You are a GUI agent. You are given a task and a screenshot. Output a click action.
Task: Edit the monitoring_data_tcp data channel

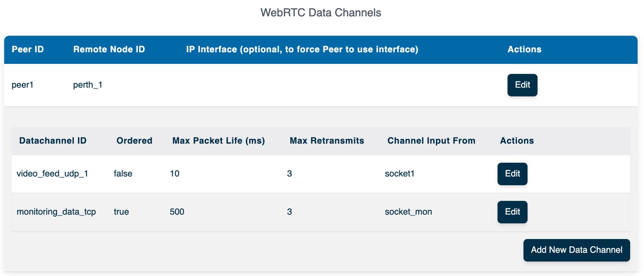(x=512, y=212)
